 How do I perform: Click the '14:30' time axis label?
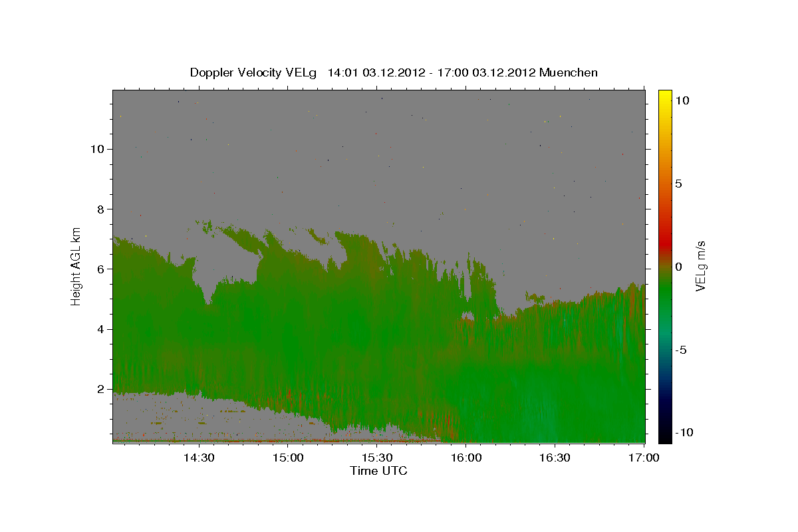[199, 458]
